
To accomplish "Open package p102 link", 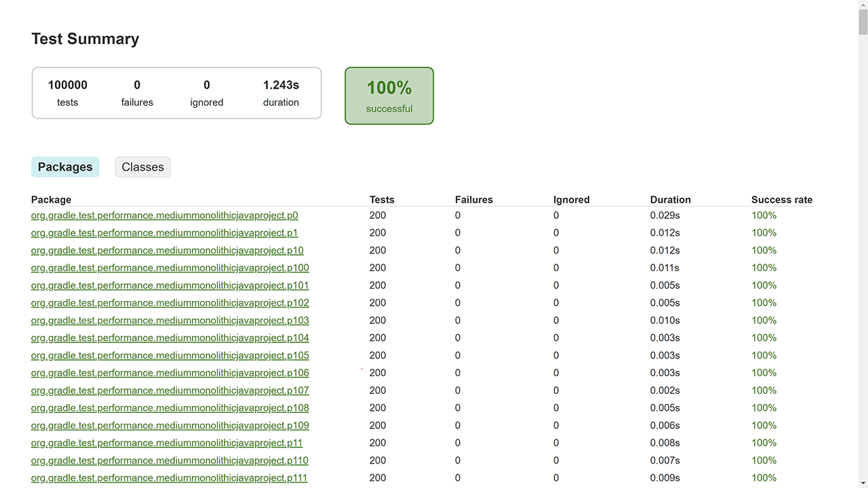I will [170, 303].
